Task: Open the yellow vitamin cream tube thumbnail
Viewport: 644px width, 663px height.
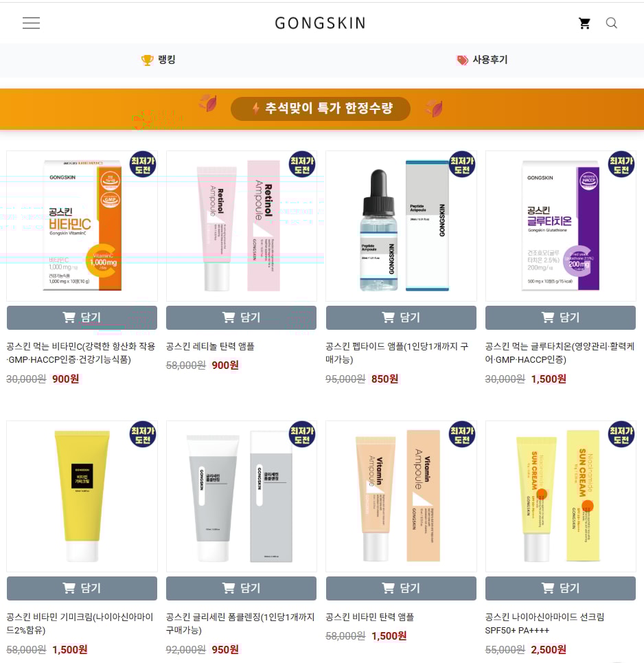Action: tap(82, 496)
